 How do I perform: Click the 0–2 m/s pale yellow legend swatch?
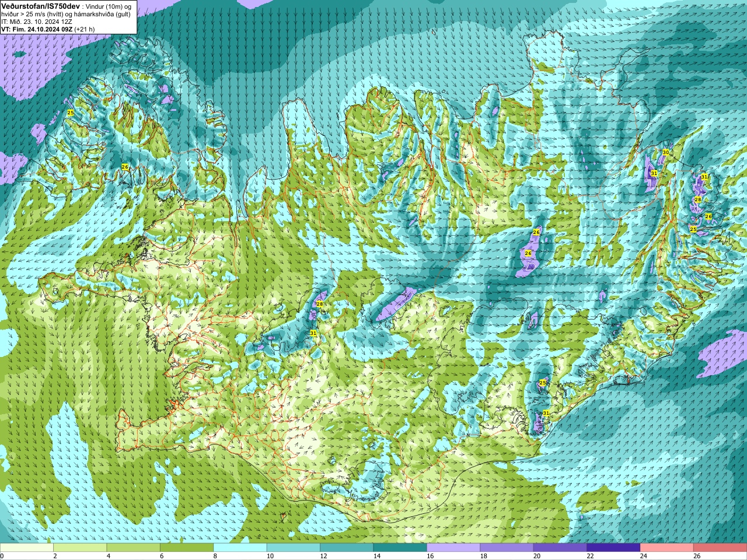click(x=27, y=548)
